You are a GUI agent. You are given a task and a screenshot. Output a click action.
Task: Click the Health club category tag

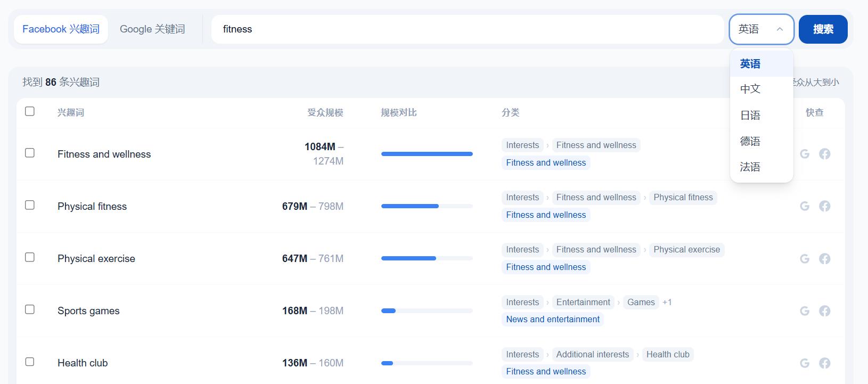[668, 354]
